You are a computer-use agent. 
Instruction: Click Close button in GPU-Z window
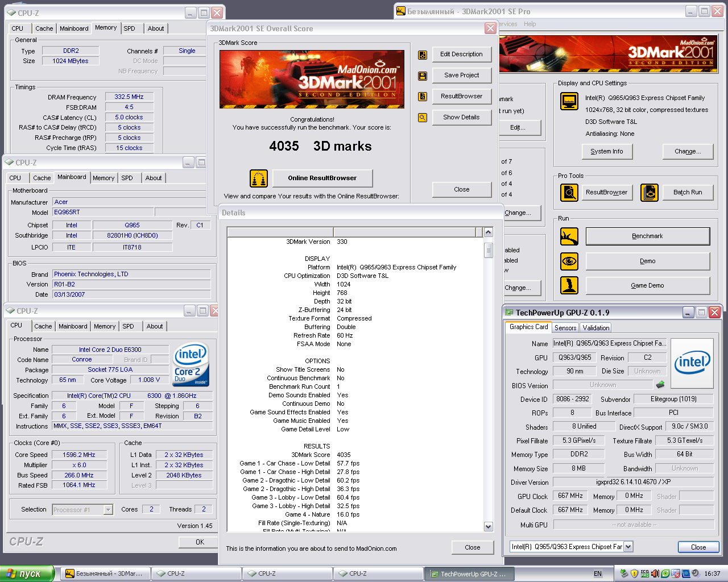click(698, 547)
